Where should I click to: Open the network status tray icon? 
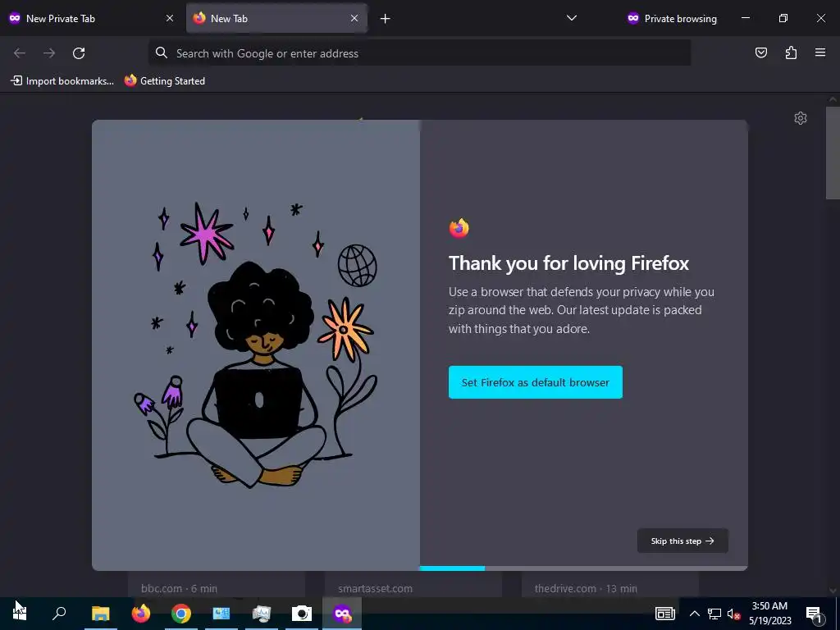[x=714, y=614]
